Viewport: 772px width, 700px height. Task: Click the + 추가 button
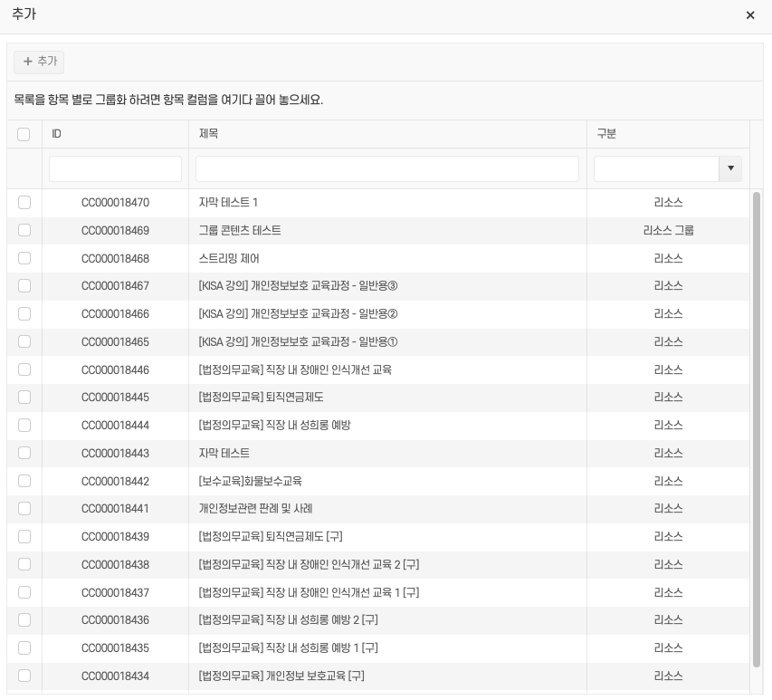39,62
